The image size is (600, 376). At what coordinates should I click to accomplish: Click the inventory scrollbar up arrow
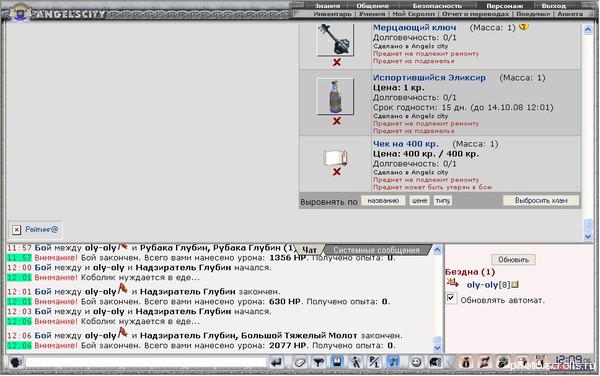(588, 29)
